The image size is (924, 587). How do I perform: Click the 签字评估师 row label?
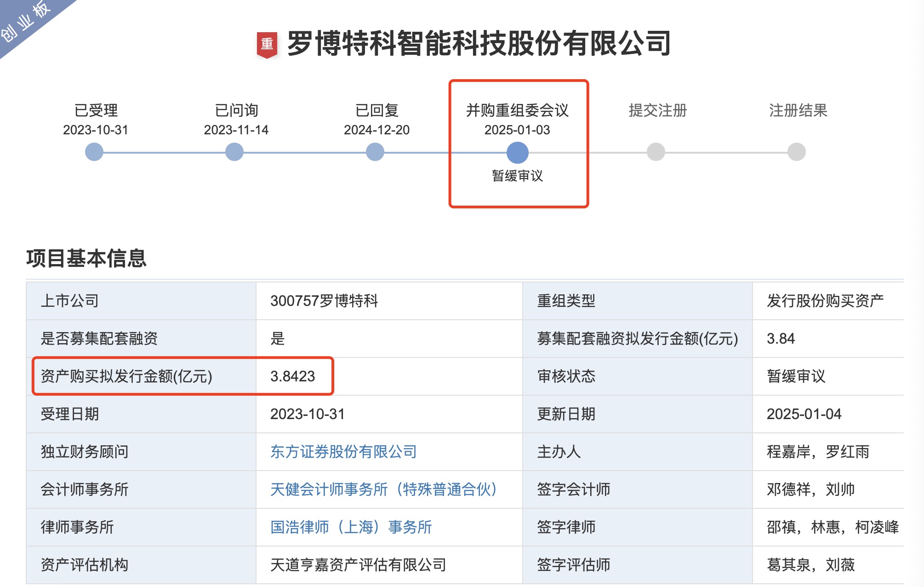(573, 565)
